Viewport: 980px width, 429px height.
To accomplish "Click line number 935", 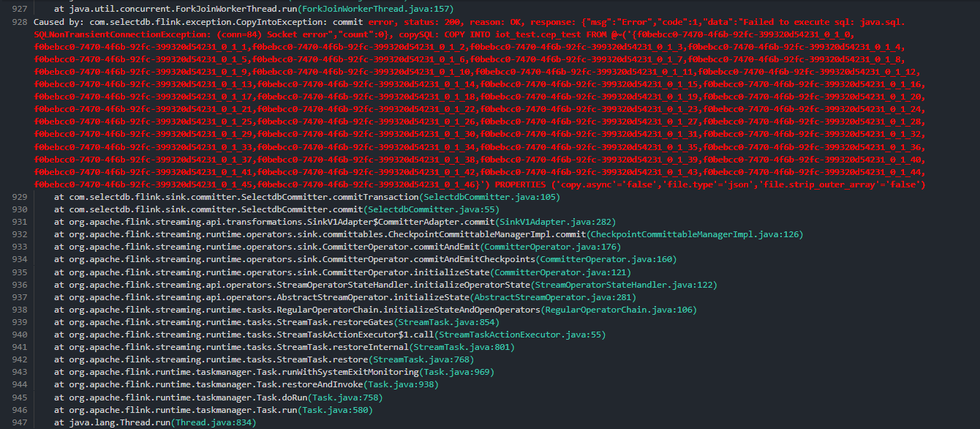I will [19, 272].
